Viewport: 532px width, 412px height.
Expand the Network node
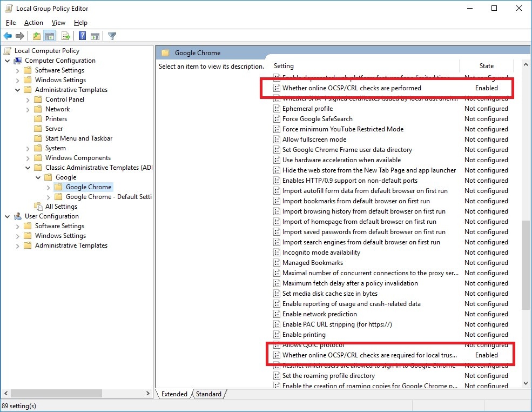pyautogui.click(x=28, y=109)
